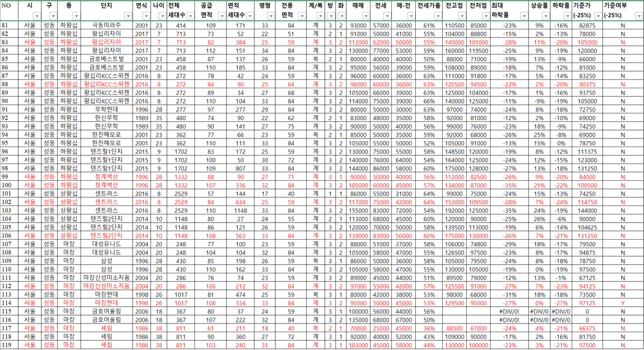Image resolution: width=644 pixels, height=350 pixels.
Task: Select the 청계벽산 cell in row 99
Action: click(106, 177)
